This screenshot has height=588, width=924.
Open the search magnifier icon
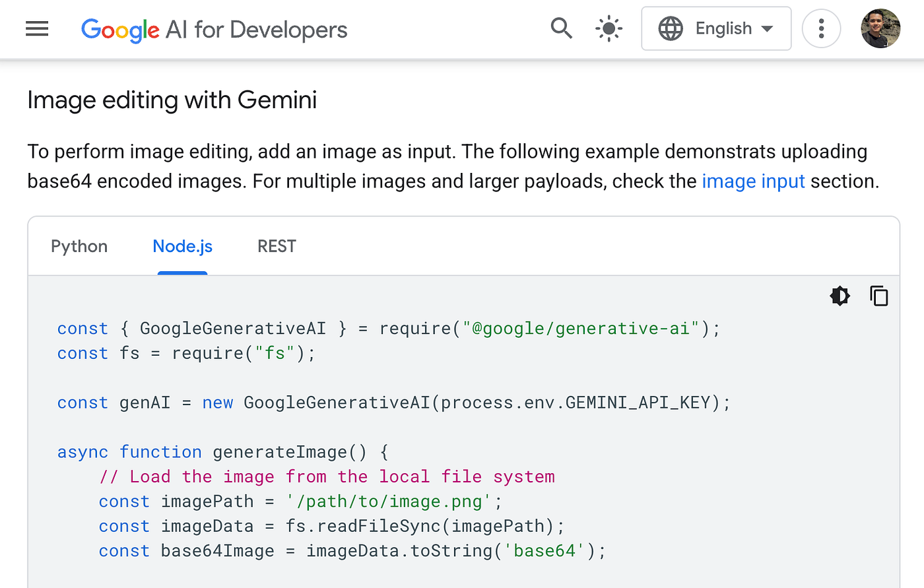click(x=561, y=28)
